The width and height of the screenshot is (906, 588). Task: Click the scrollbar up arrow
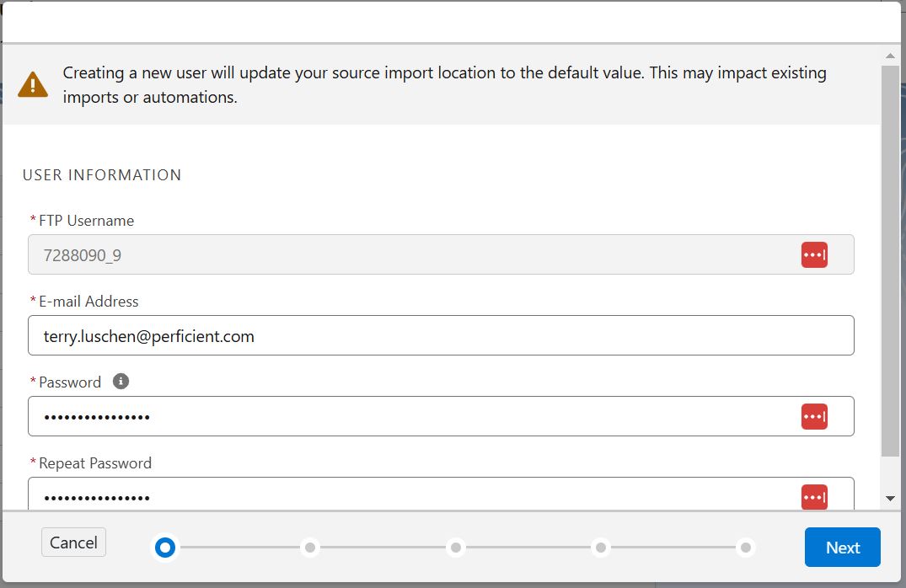tap(891, 56)
